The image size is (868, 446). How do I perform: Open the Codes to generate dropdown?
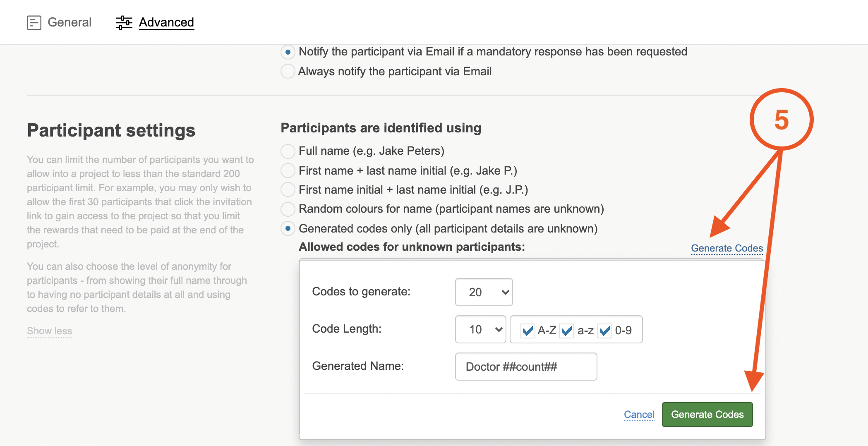pos(484,292)
